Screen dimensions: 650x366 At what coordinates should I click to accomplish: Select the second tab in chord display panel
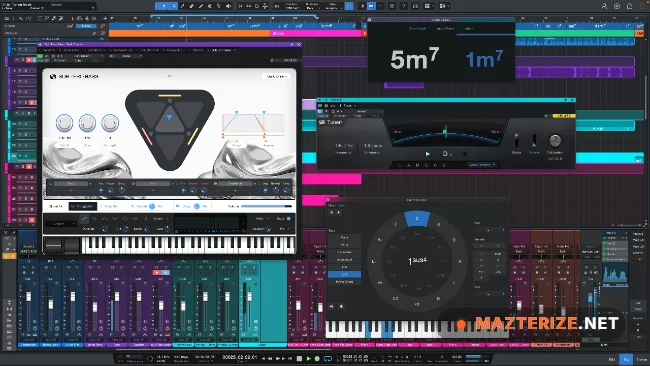coord(445,28)
